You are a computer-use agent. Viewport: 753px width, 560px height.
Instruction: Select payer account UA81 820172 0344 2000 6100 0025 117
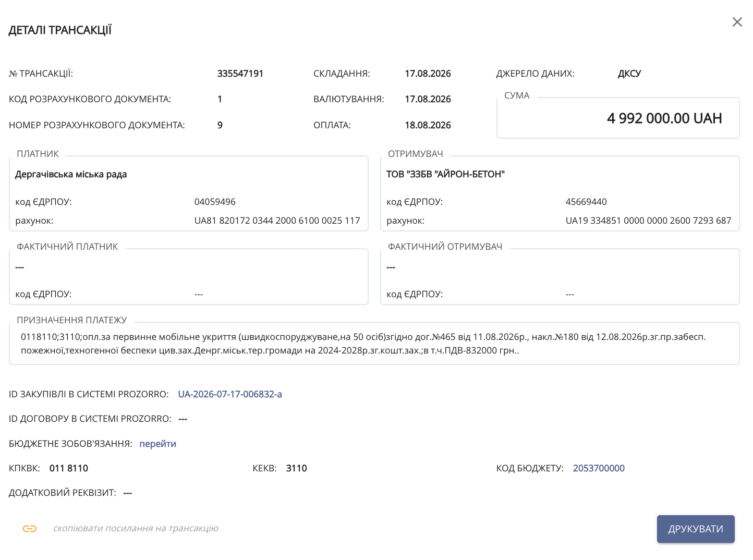pos(277,221)
